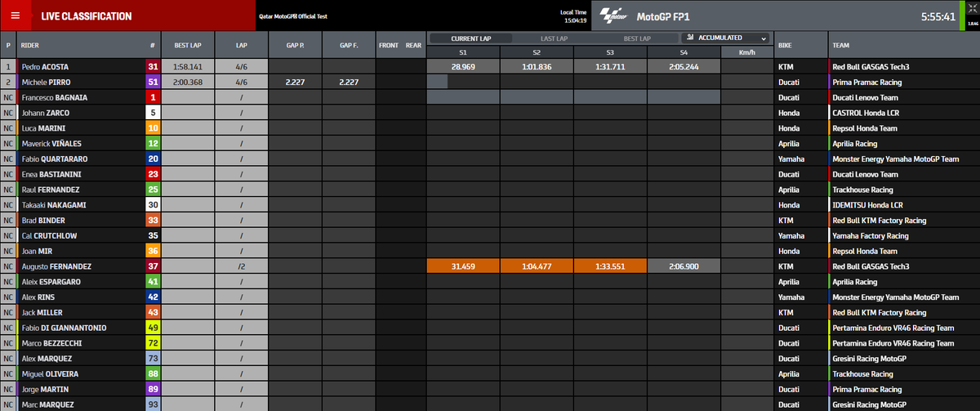
Task: Select rider Cal CRUTCHLOW
Action: 49,235
